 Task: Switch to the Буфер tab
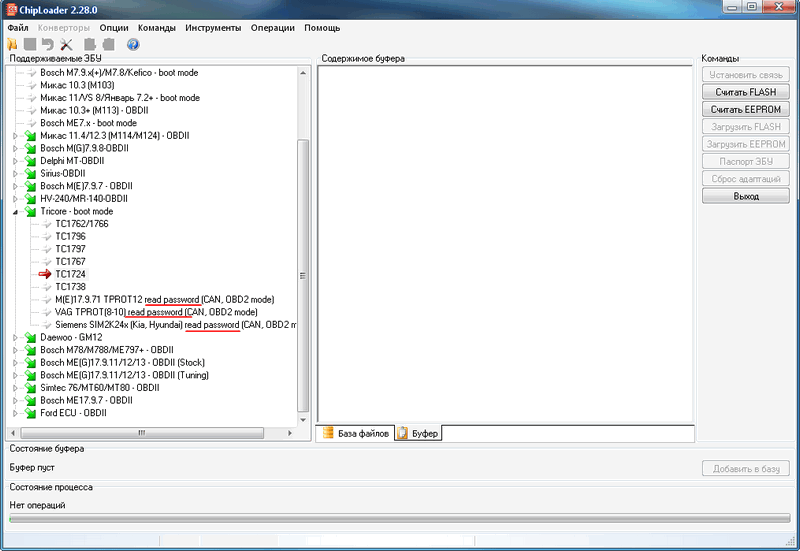(418, 433)
